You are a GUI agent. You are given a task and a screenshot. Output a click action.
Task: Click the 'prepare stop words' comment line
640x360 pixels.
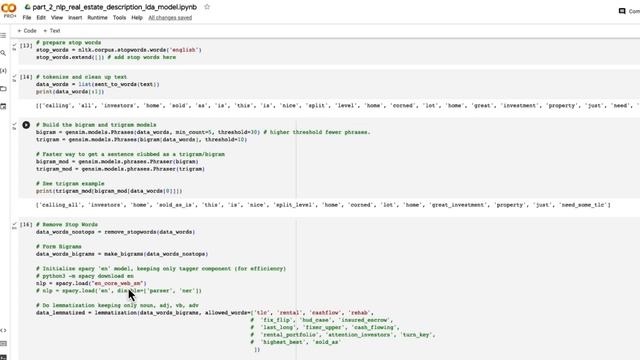(69, 42)
